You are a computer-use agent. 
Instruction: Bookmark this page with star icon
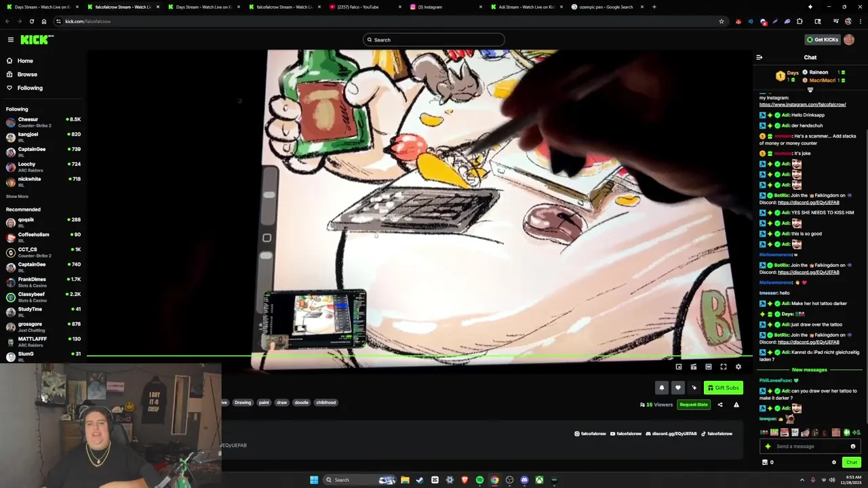pos(722,21)
